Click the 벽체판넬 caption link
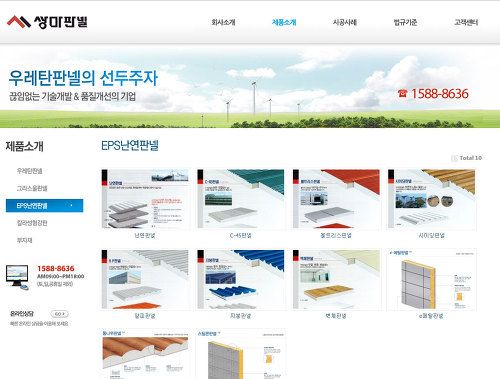 tap(336, 315)
